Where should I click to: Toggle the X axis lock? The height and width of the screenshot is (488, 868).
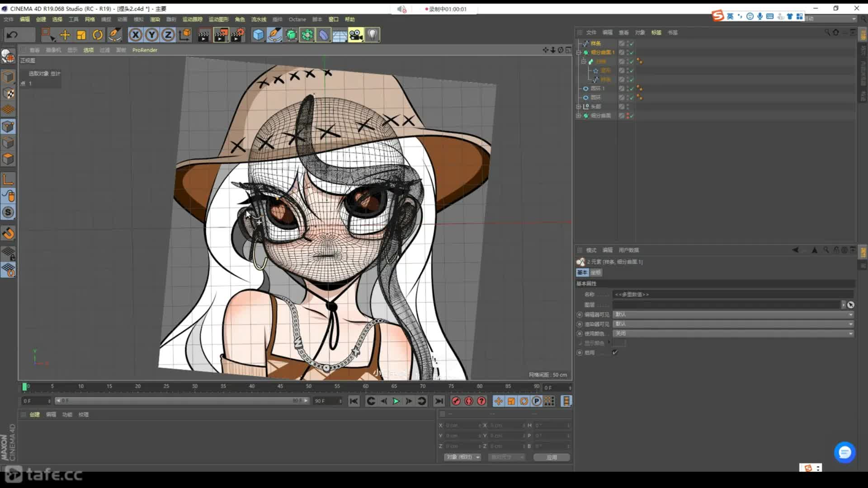click(x=135, y=35)
